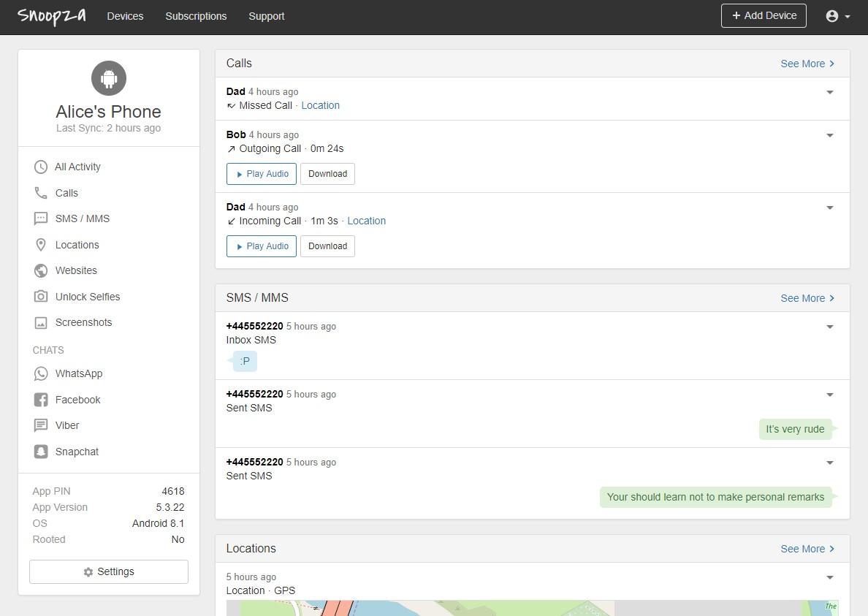Expand options for Dad's missed call
The height and width of the screenshot is (616, 868).
830,92
